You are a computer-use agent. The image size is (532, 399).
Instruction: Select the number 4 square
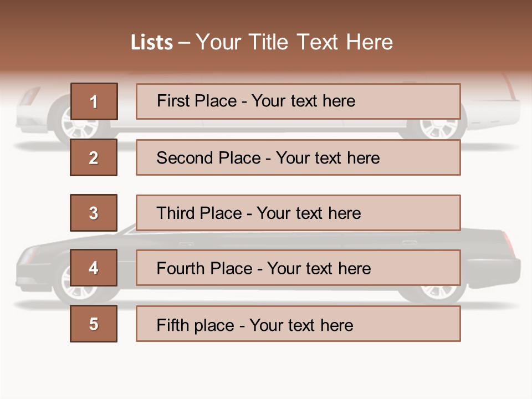tap(94, 268)
